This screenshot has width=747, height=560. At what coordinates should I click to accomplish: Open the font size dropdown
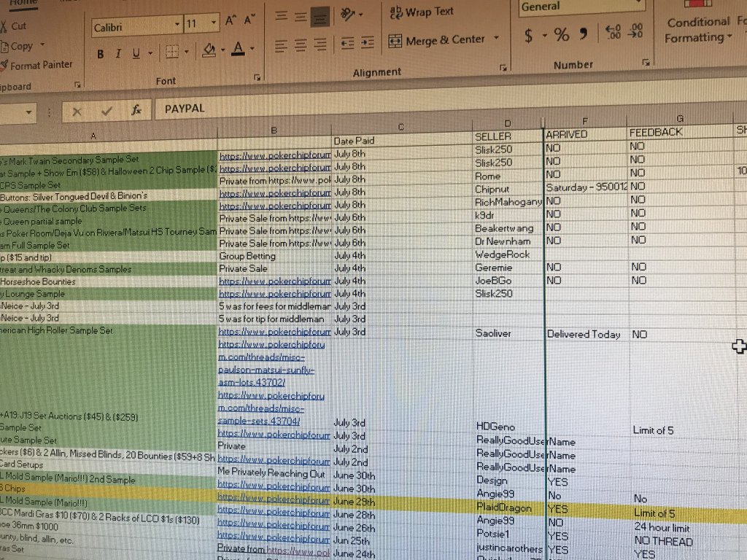(214, 24)
